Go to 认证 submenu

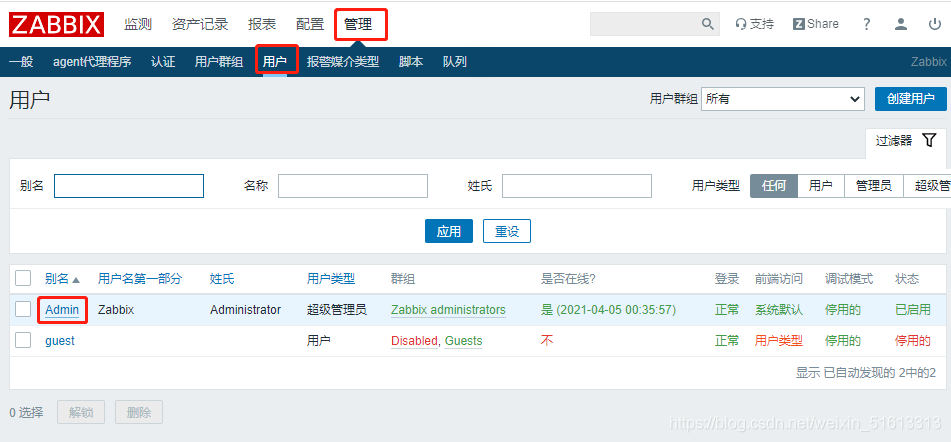coord(163,62)
